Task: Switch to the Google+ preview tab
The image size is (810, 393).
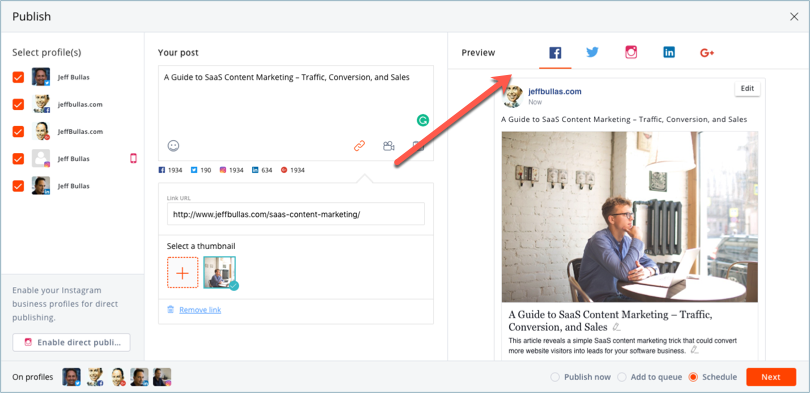Action: 707,53
